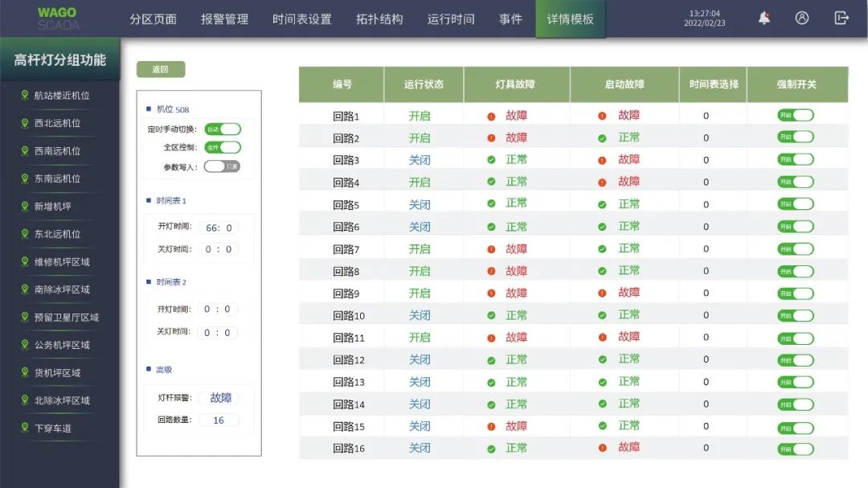The image size is (868, 488).
Task: Click location pin icon beside 下穿车道
Action: (25, 428)
